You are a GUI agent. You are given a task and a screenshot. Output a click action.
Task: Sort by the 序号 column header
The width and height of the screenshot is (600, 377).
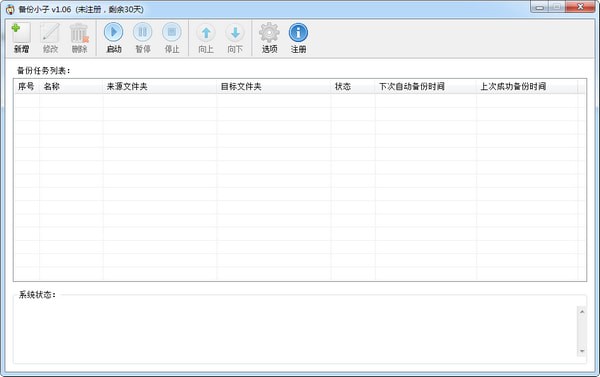point(27,86)
